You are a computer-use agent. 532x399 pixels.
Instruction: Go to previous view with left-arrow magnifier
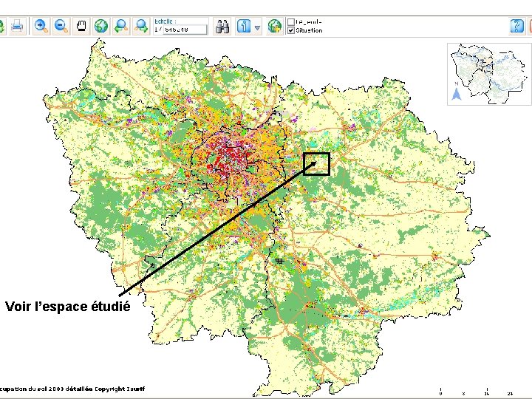(x=121, y=26)
